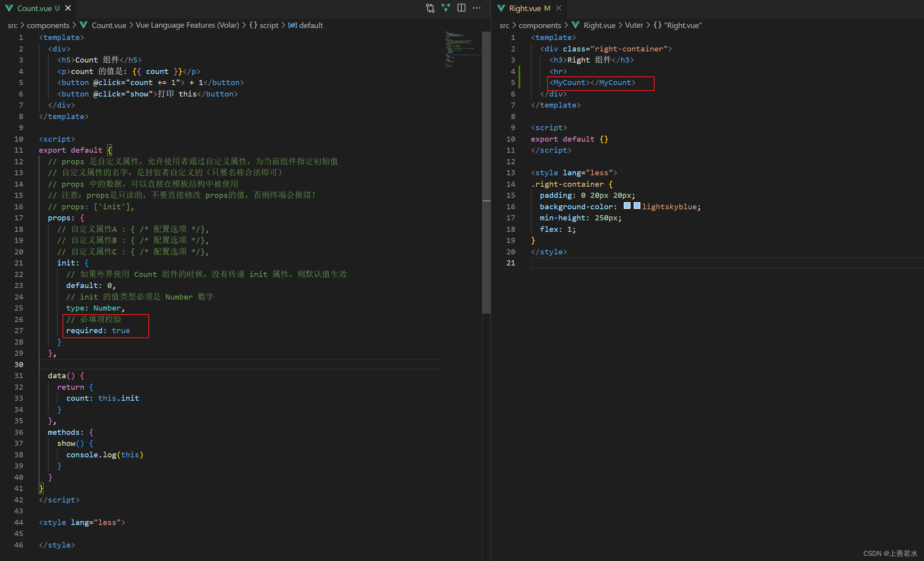Click the Split Editor Right icon

click(461, 8)
